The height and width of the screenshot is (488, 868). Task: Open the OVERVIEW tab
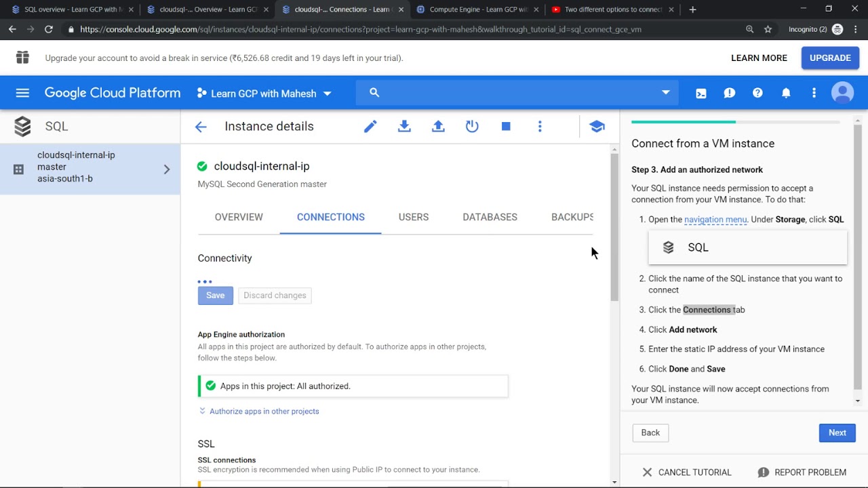pyautogui.click(x=239, y=217)
